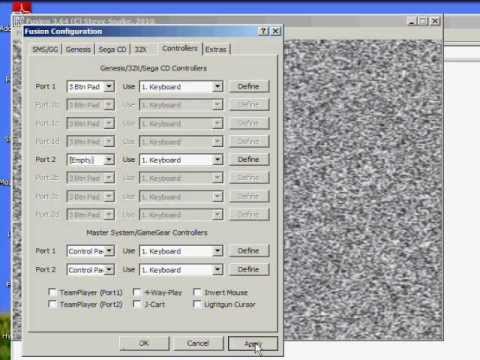The width and height of the screenshot is (480, 360).
Task: Confirm settings with OK button
Action: tap(144, 343)
